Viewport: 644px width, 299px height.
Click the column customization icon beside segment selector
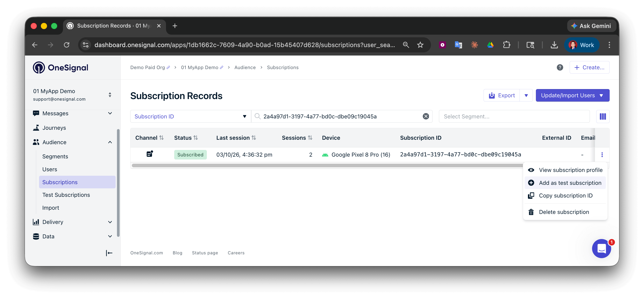[x=603, y=116]
